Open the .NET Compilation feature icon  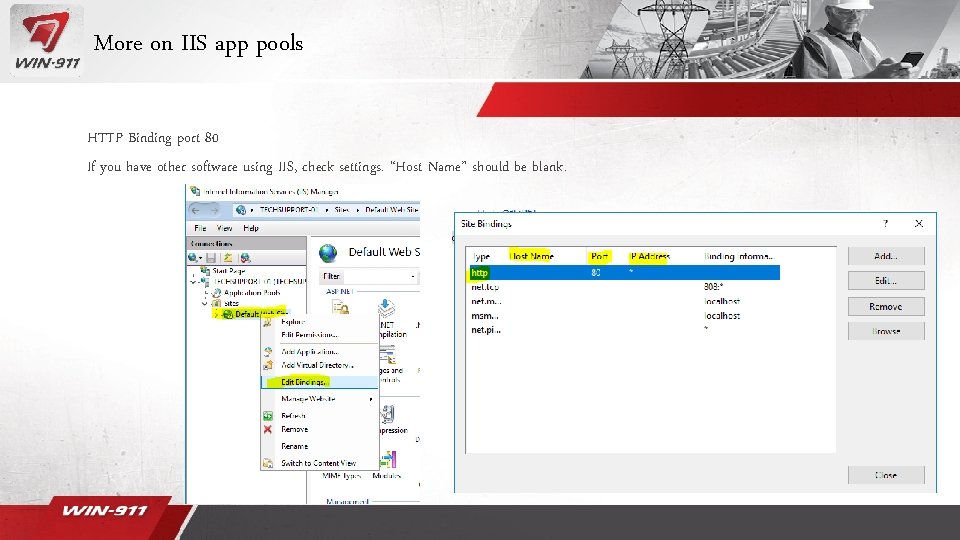point(386,307)
